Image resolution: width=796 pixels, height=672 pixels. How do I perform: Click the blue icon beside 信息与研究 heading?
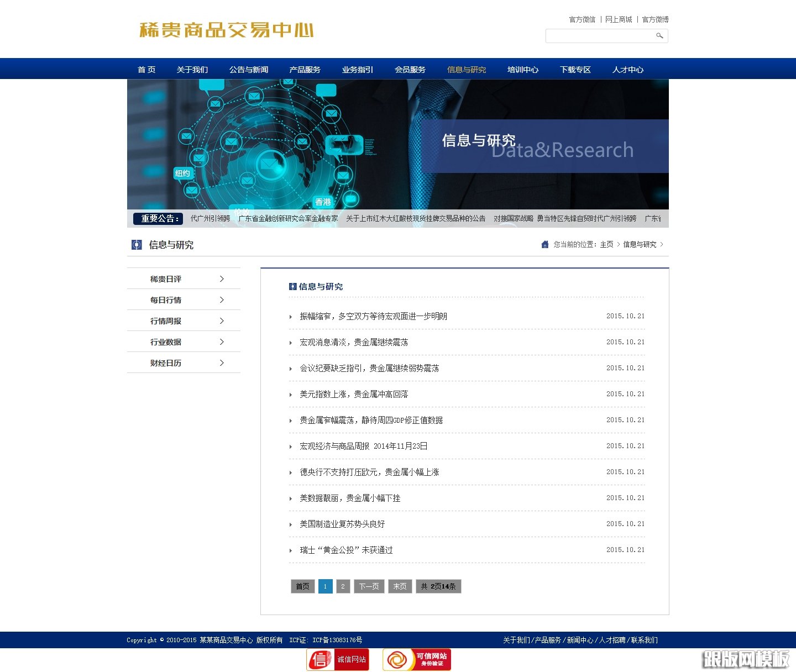(293, 286)
